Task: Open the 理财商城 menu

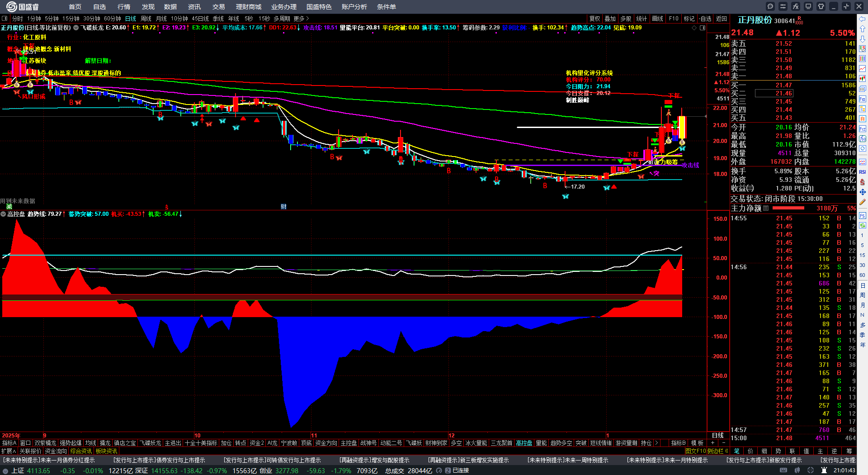Action: (x=249, y=7)
